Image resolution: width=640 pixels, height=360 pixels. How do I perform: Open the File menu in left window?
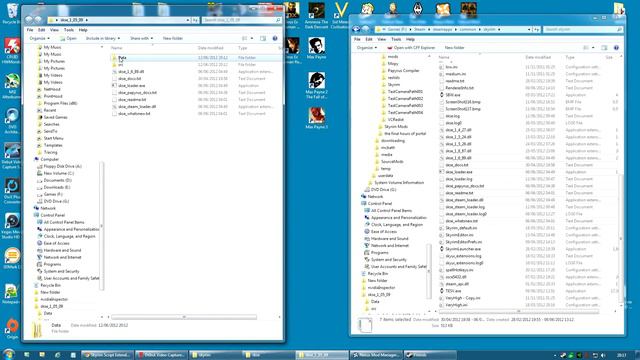click(30, 30)
